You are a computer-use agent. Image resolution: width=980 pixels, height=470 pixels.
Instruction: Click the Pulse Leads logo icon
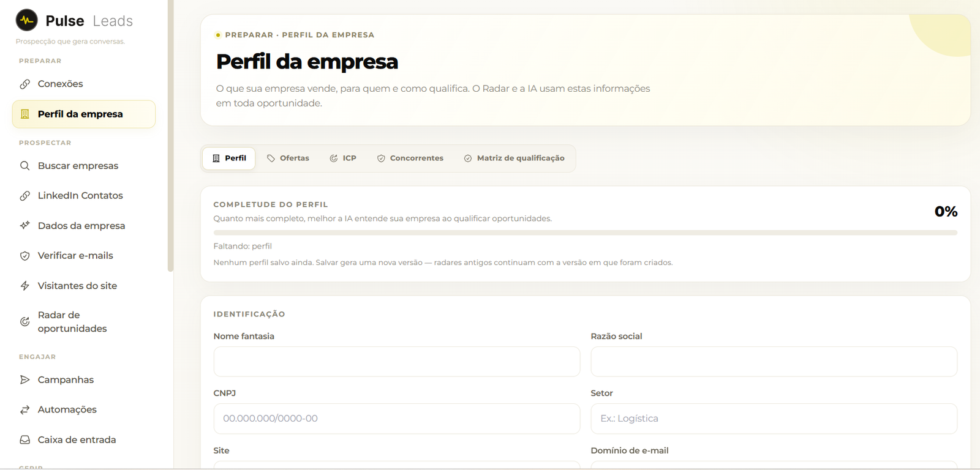[26, 20]
